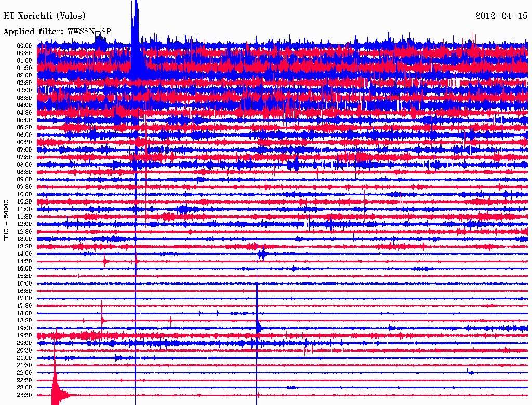The image size is (532, 405).
Task: Select the 06:00 time label
Action: pos(24,134)
